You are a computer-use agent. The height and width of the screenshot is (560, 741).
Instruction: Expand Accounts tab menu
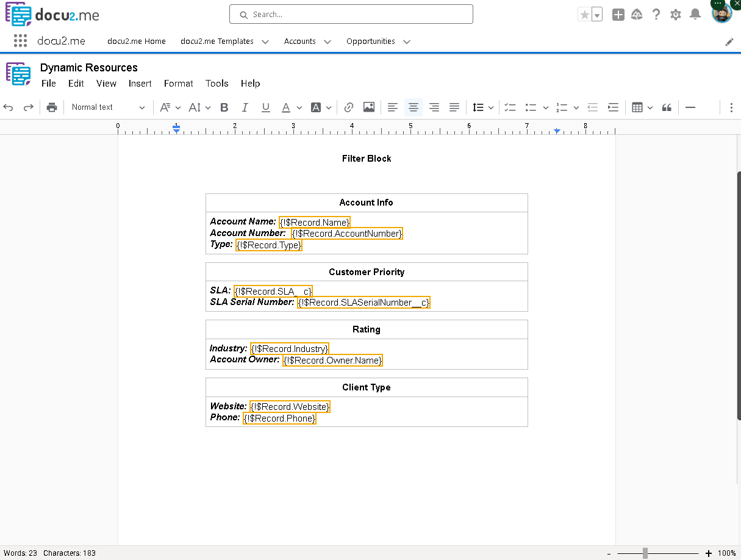328,41
